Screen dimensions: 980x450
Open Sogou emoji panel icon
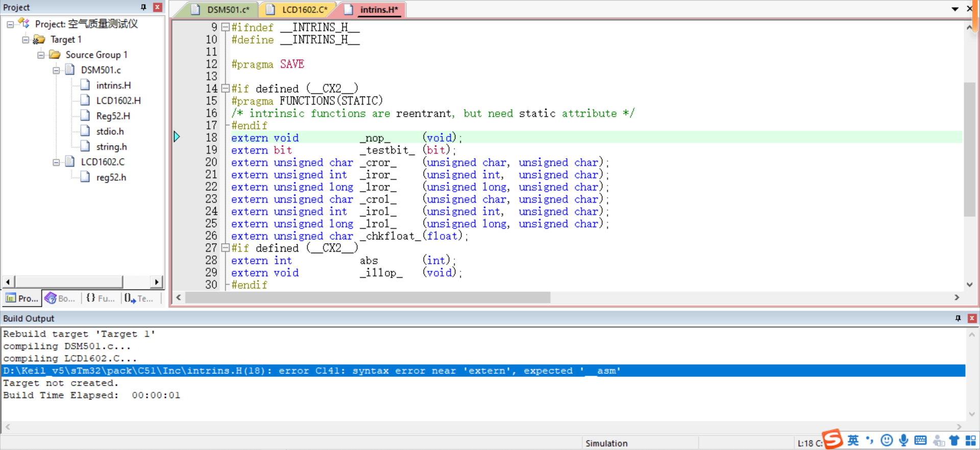pyautogui.click(x=887, y=440)
